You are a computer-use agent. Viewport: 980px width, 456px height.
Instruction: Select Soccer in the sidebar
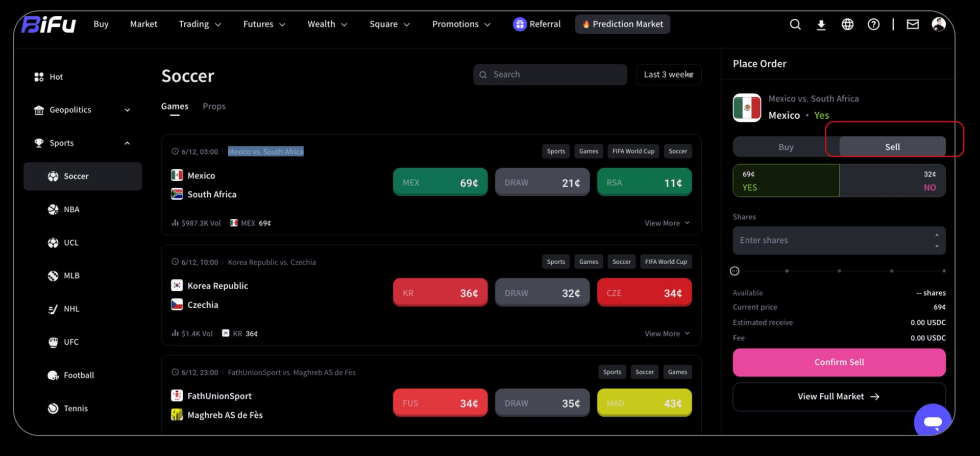pos(83,176)
